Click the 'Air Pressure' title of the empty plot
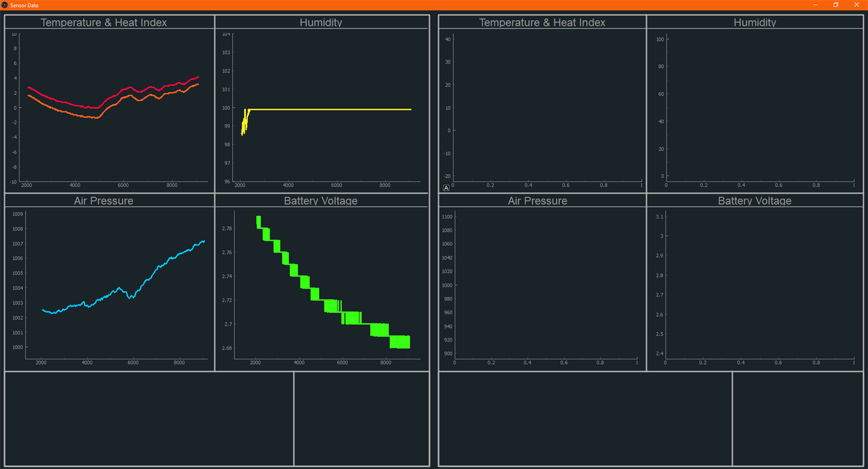 [x=537, y=200]
